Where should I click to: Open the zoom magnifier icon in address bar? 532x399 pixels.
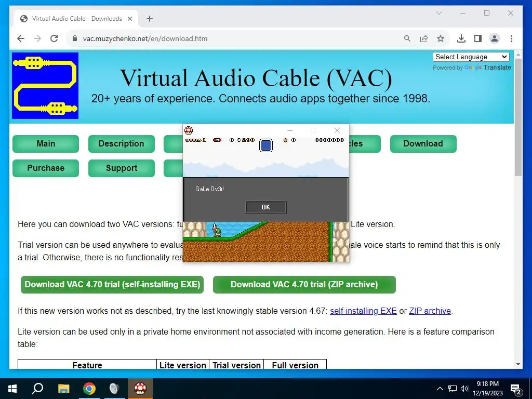[407, 38]
